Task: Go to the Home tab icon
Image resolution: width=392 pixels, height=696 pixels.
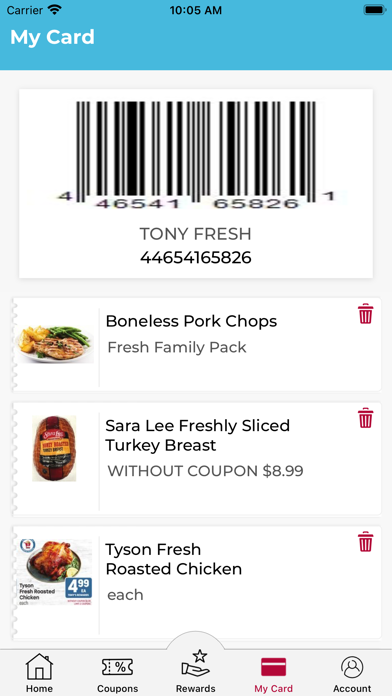Action: pyautogui.click(x=39, y=666)
